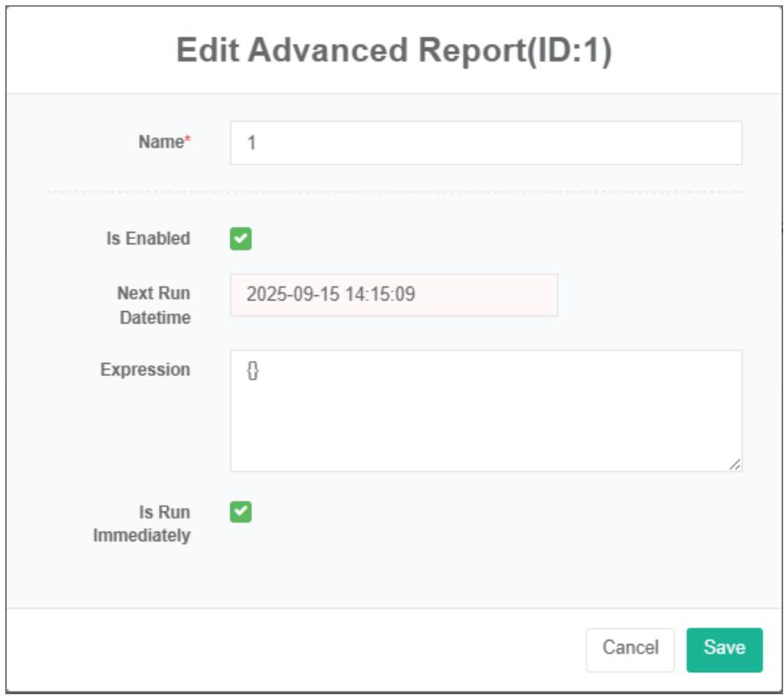Click the Expression label text
This screenshot has height=696, width=784.
pyautogui.click(x=145, y=370)
